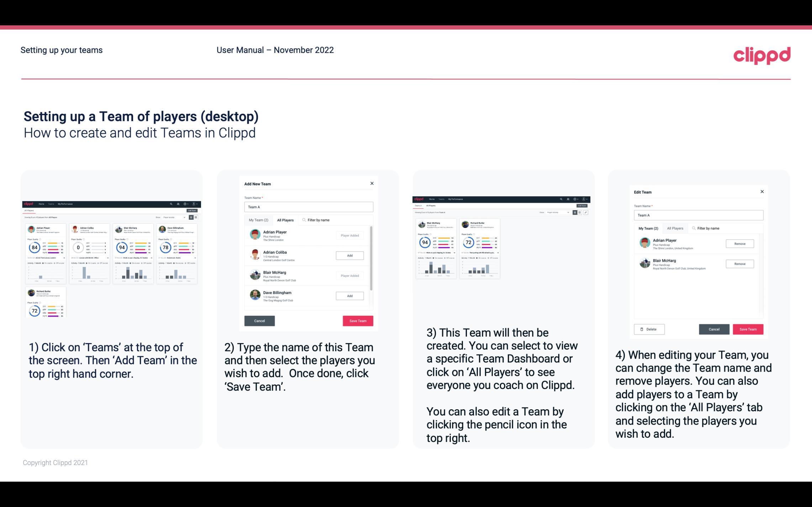
Task: Click Cancel button in Edit Team dialog
Action: 714,329
